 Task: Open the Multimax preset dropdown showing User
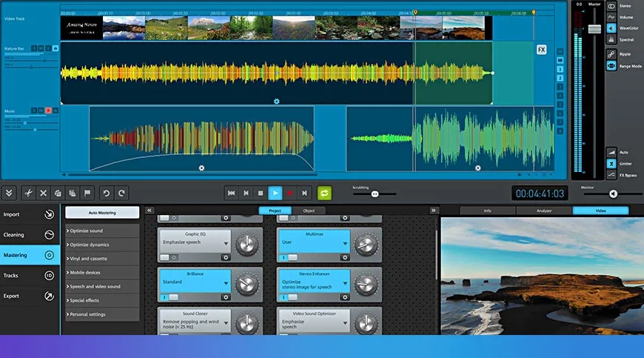(314, 241)
